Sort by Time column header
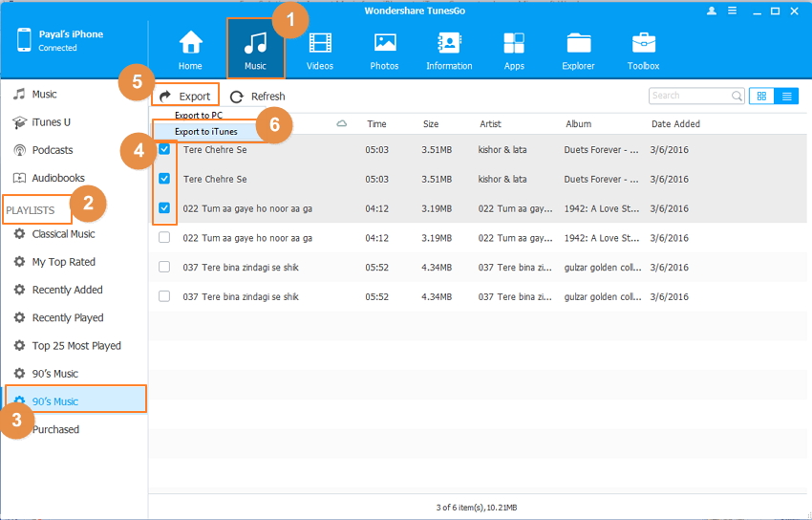812x520 pixels. tap(376, 124)
